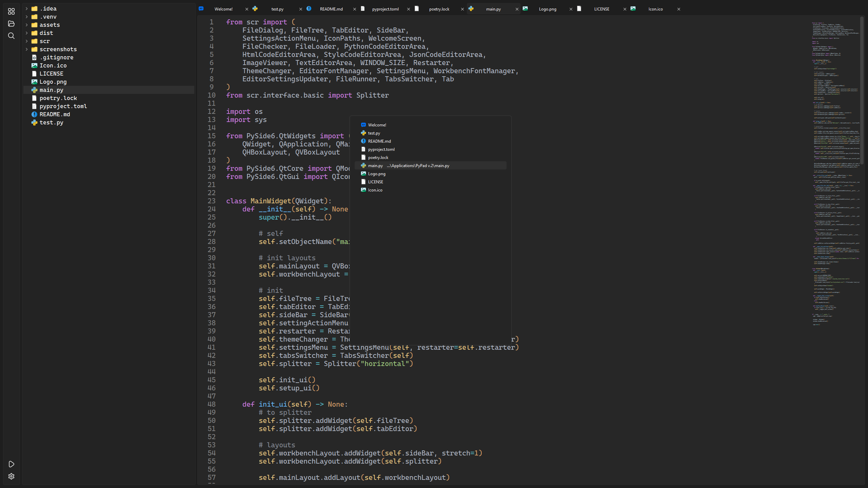Switch to the pyproject.toml tab
Viewport: 868px width, 488px height.
[x=385, y=9]
